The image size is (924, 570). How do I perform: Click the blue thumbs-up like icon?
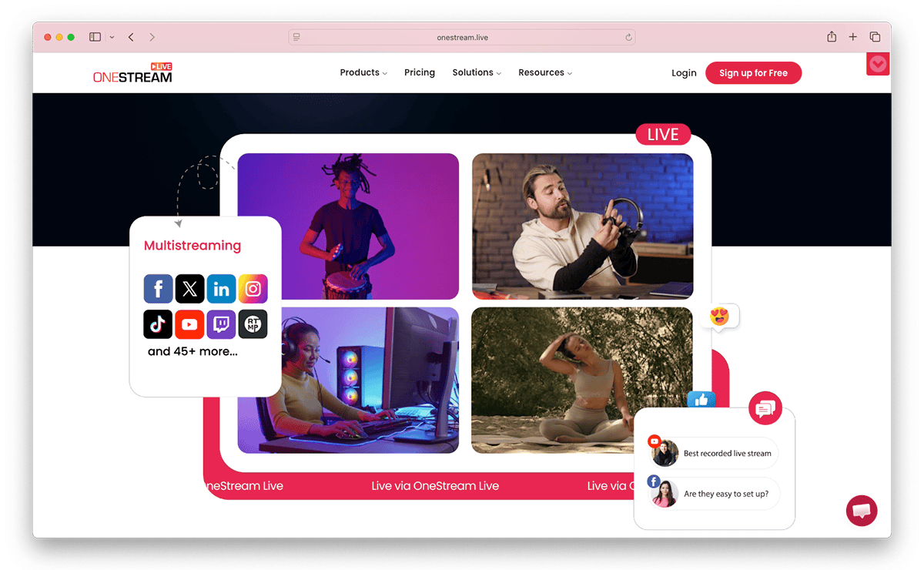coord(701,400)
